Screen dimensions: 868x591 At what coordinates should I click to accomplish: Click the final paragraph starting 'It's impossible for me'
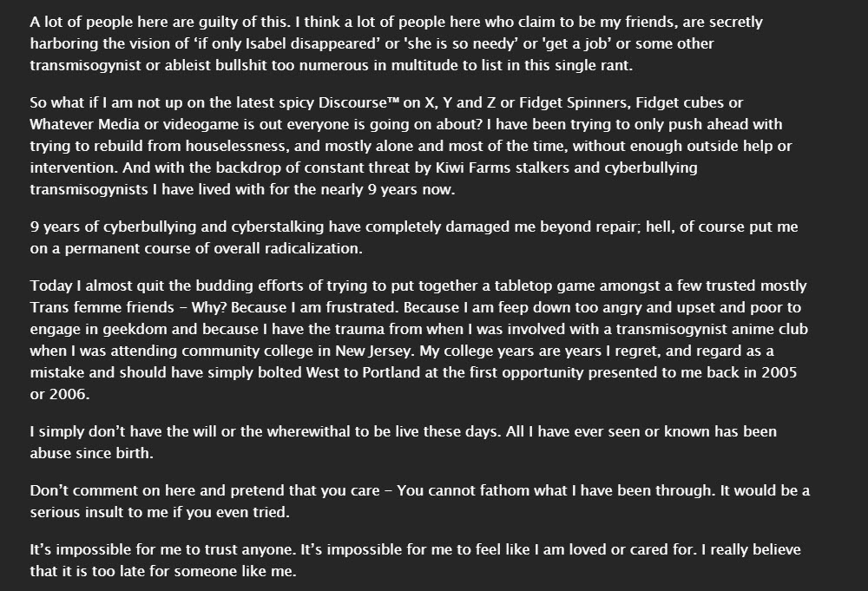(x=415, y=561)
